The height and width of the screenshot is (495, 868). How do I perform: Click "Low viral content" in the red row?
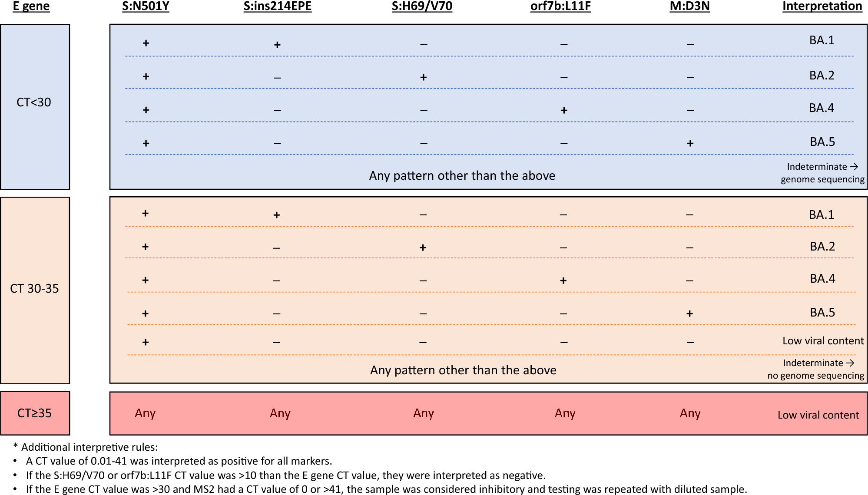(x=818, y=415)
